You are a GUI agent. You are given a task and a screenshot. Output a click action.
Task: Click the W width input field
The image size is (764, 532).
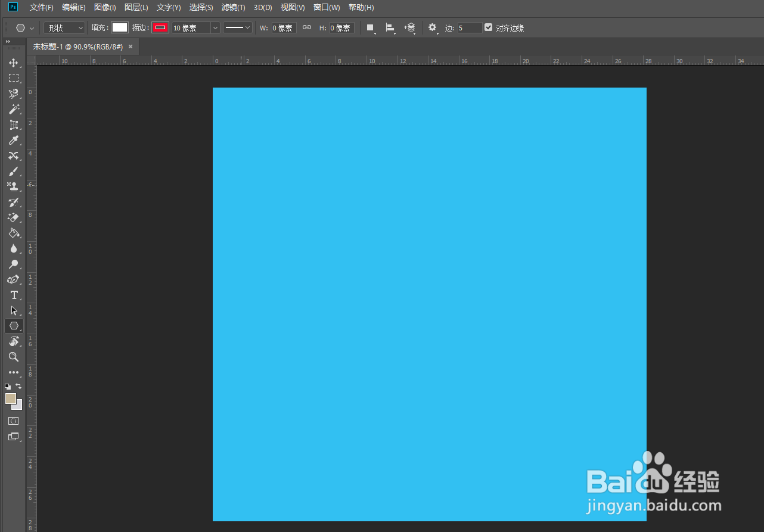[x=284, y=27]
